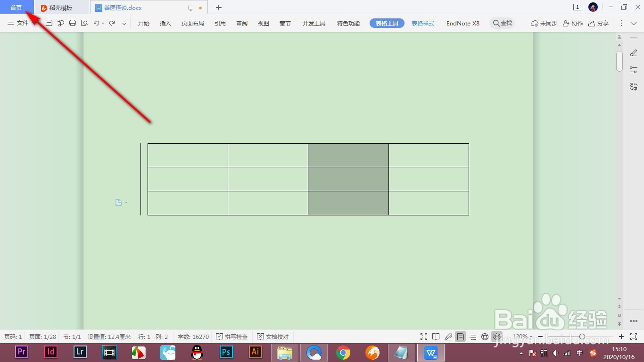Open the 视图 tab
The height and width of the screenshot is (362, 644).
(x=264, y=23)
